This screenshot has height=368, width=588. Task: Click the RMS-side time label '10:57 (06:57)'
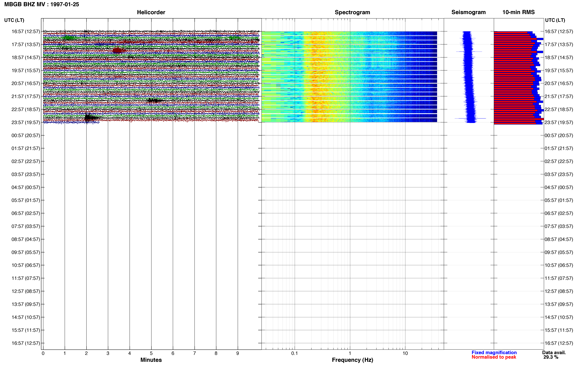559,265
